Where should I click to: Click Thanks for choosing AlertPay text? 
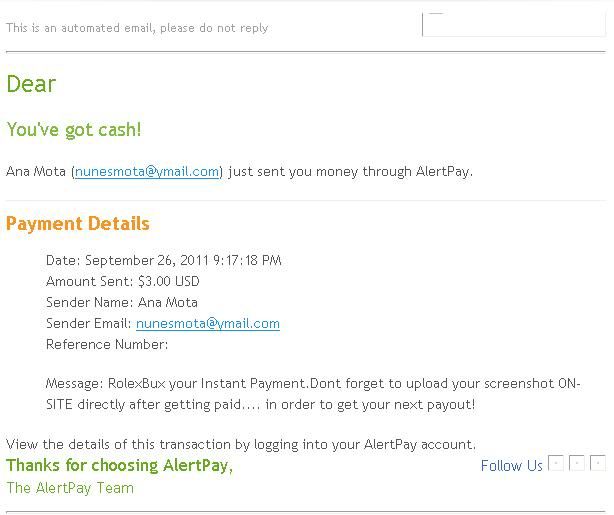click(119, 465)
